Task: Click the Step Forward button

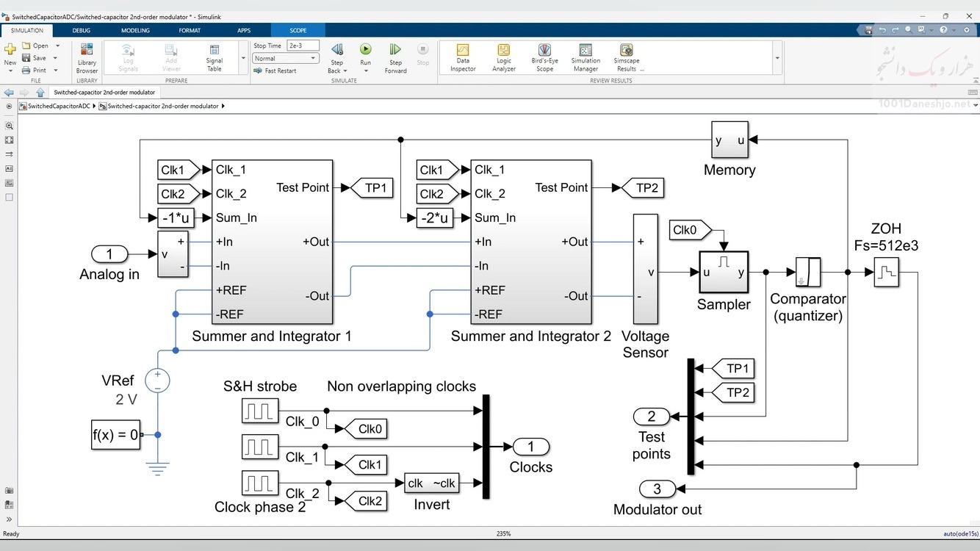Action: (x=395, y=58)
